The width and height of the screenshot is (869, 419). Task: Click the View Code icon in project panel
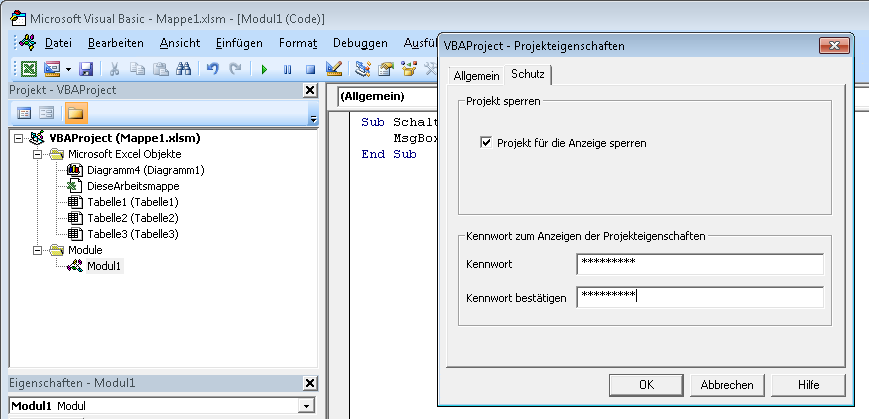coord(25,112)
